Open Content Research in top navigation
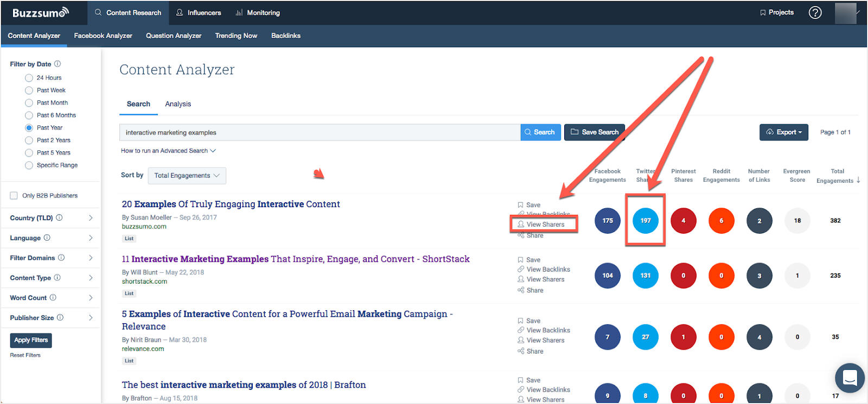Viewport: 868px width, 404px height. tap(128, 12)
